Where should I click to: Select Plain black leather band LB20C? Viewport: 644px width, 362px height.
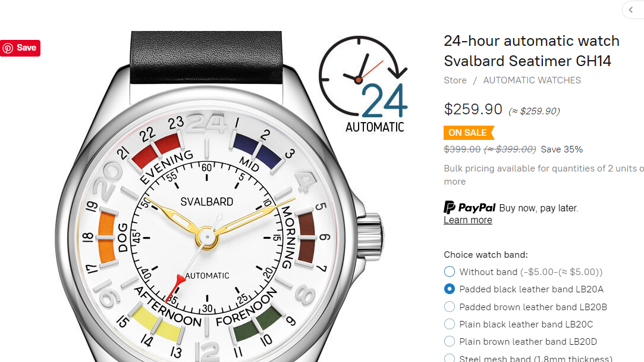pos(450,324)
